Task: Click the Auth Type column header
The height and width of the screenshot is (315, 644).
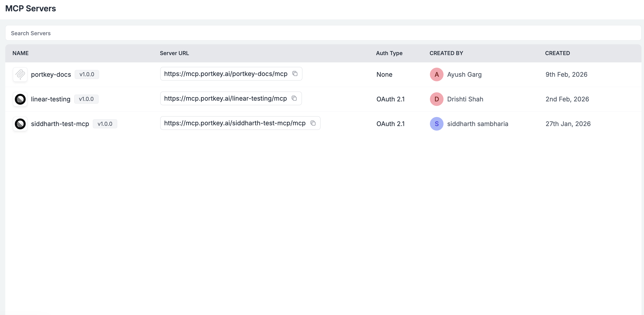Action: [x=389, y=53]
